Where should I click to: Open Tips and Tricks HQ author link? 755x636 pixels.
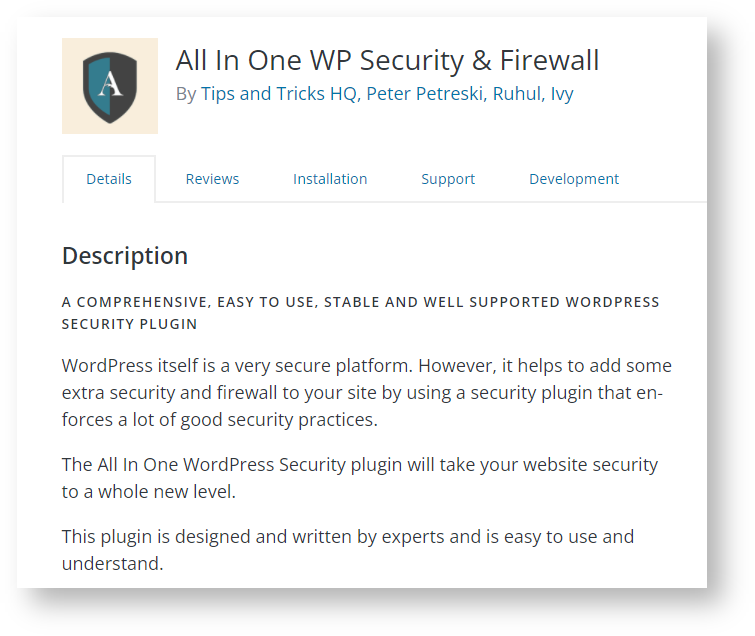click(279, 93)
